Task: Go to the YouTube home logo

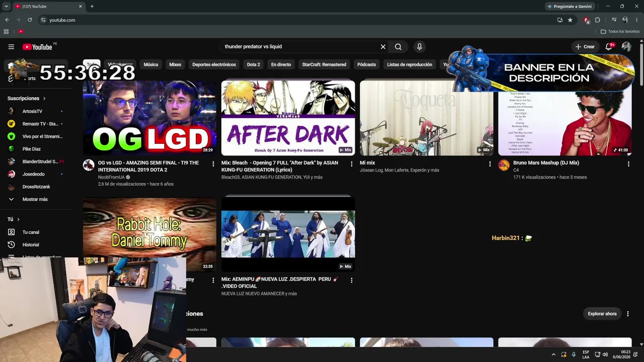Action: 38,47
